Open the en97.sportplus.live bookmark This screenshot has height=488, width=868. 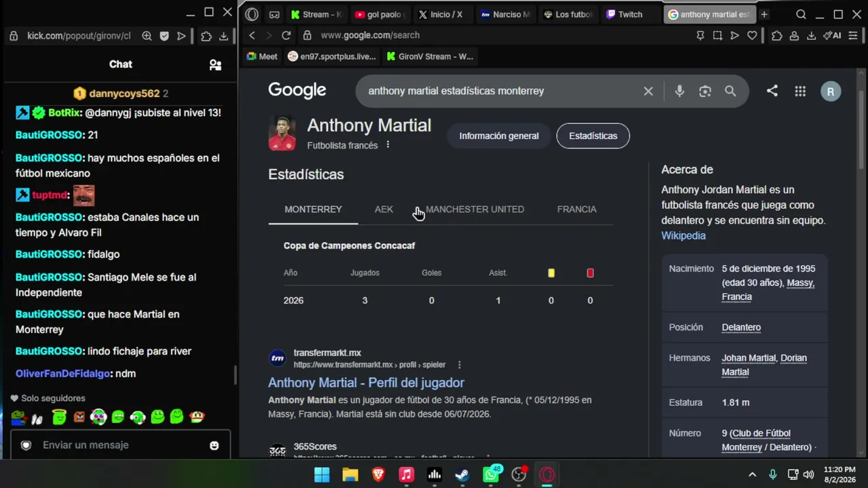[x=332, y=57]
